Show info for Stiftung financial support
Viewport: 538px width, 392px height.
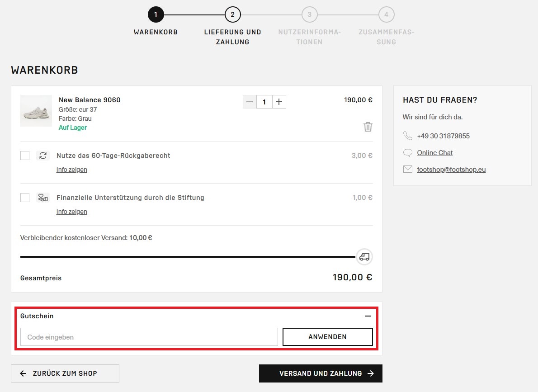(x=72, y=212)
